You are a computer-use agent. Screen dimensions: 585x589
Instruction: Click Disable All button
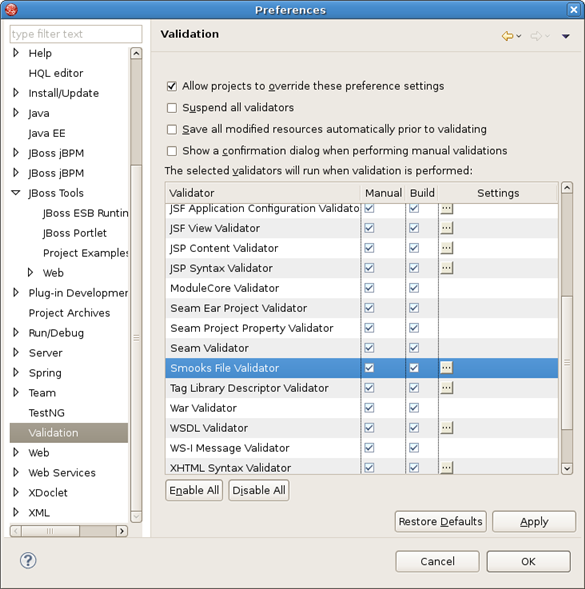259,490
